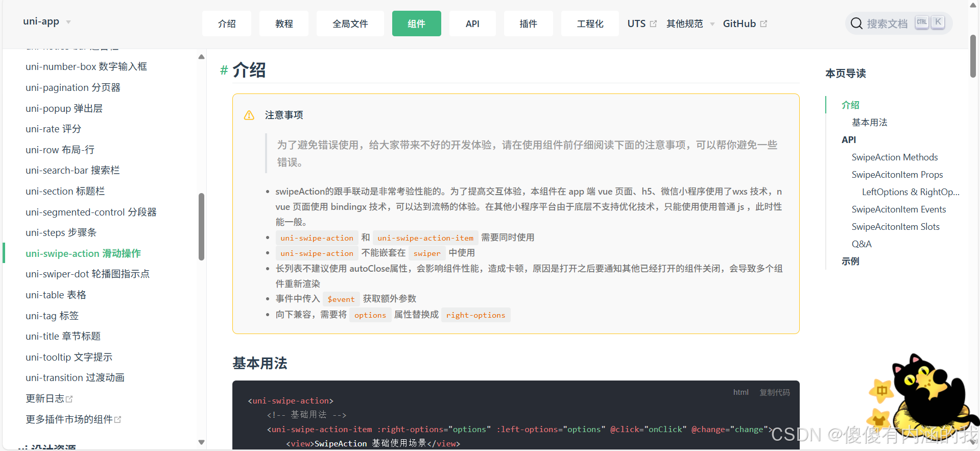Jump to SwipeAcitonItem Events in outline
980x451 pixels.
(x=899, y=209)
